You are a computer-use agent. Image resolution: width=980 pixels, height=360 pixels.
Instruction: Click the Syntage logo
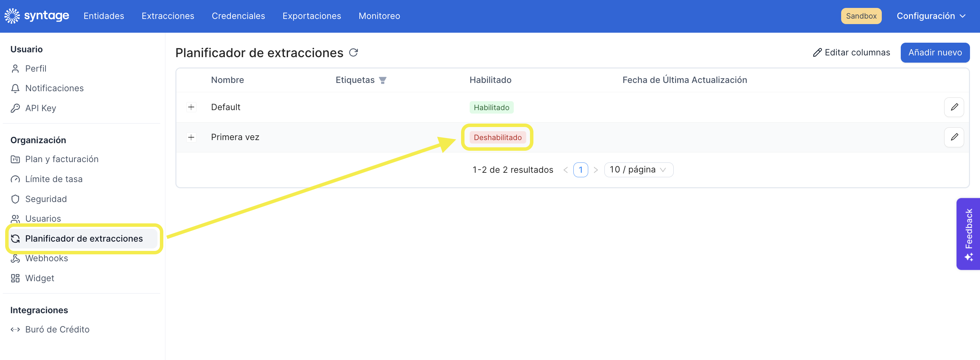37,16
